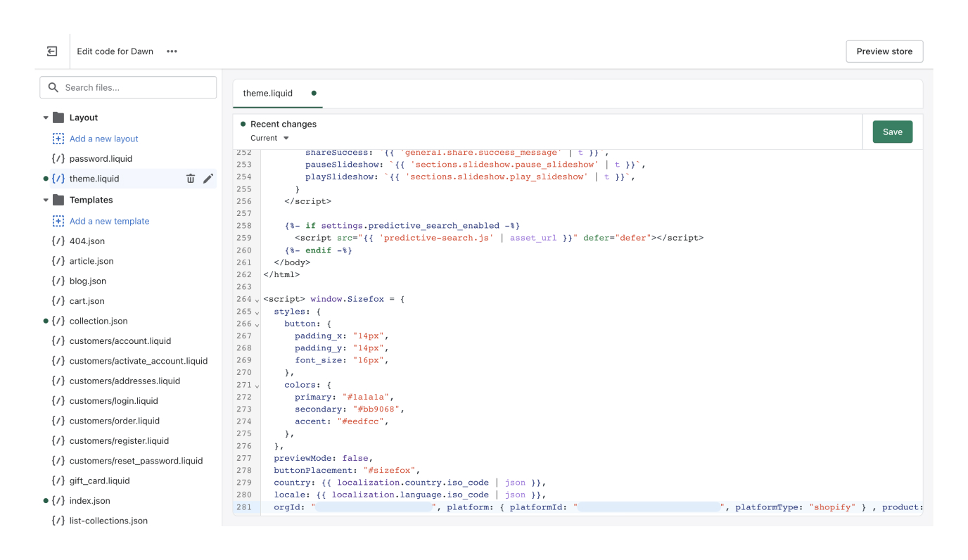Viewport: 968px width, 560px height.
Task: Click the search magnifier icon
Action: coord(53,87)
